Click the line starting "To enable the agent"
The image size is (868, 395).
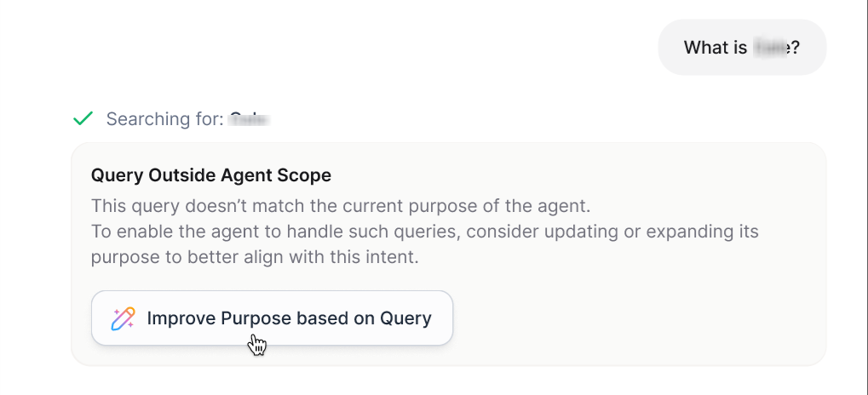[x=424, y=232]
